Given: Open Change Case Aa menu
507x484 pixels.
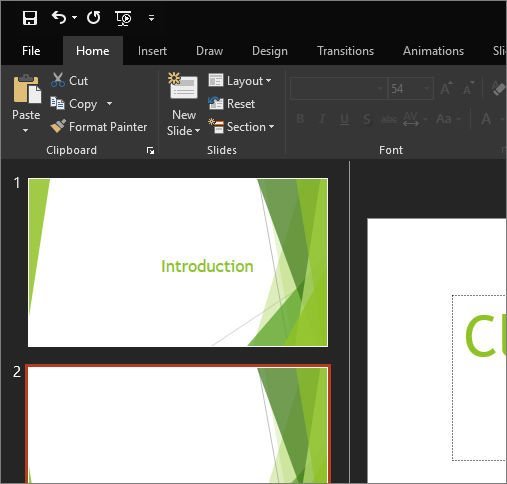Looking at the screenshot, I should pos(448,119).
